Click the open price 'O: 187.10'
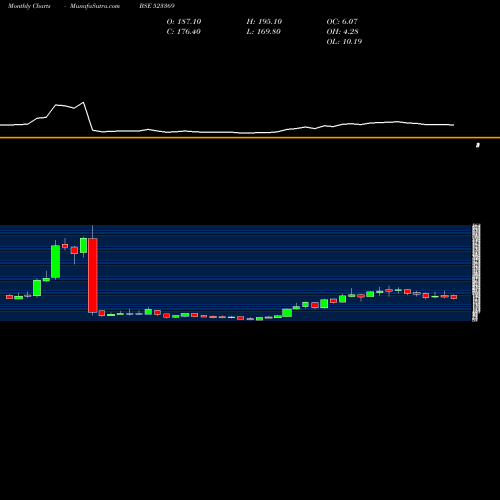 [x=184, y=22]
